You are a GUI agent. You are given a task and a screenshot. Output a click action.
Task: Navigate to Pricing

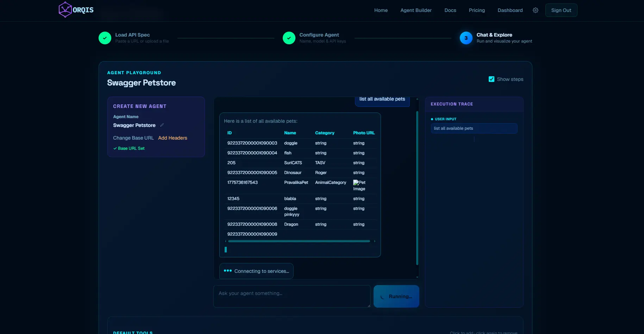(x=477, y=10)
